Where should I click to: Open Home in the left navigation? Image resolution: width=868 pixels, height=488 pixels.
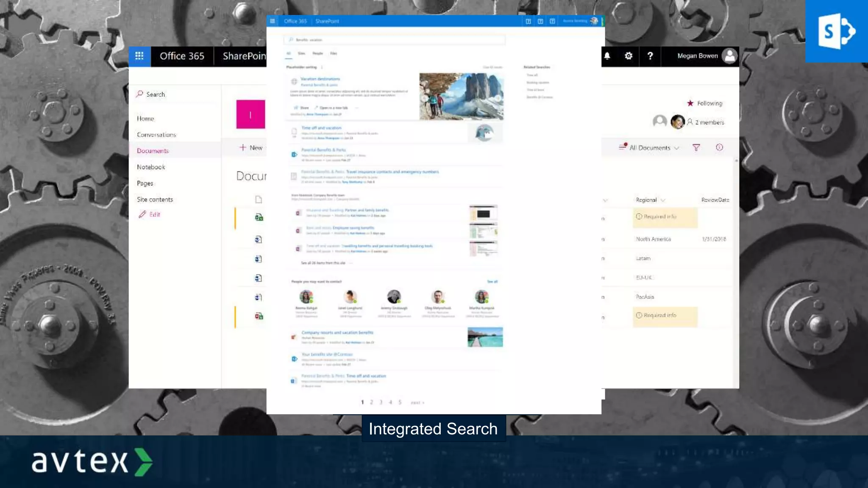(x=145, y=119)
